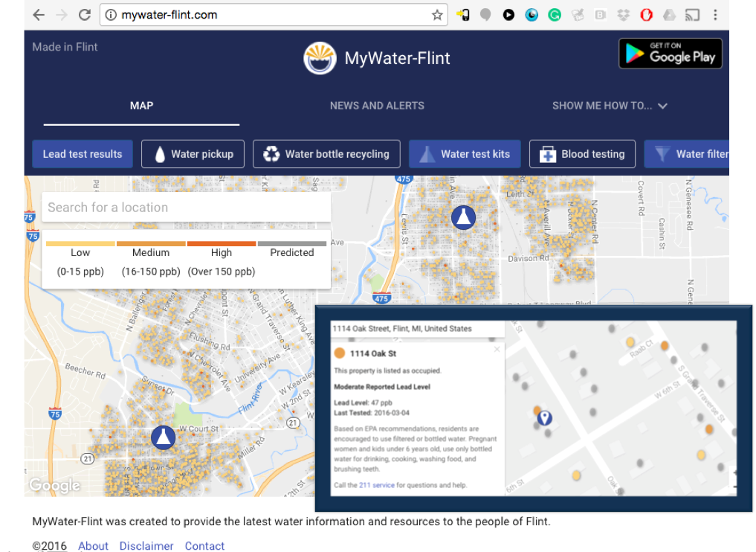The height and width of the screenshot is (552, 756).
Task: Click the Cast extension icon in the toolbar
Action: (x=692, y=15)
